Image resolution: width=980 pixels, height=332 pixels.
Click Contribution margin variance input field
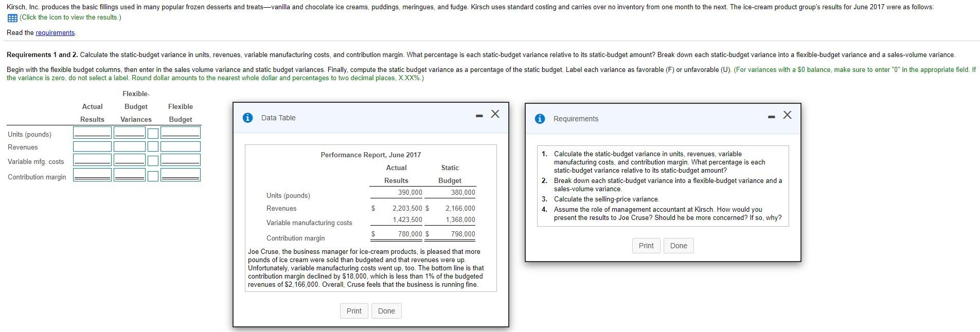point(130,175)
